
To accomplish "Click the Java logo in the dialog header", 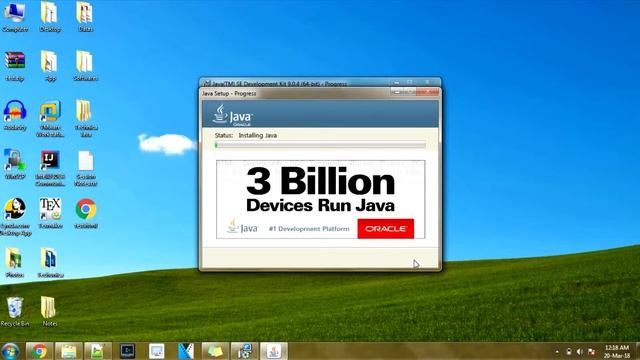I will pyautogui.click(x=233, y=115).
